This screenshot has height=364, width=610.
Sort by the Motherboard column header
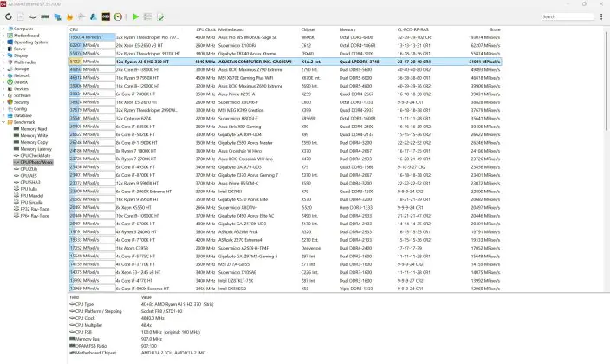coord(230,29)
